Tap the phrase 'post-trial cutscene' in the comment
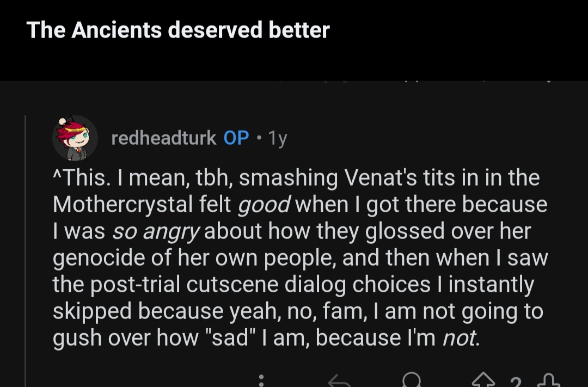Screen dimensions: 588x387 point(184,285)
